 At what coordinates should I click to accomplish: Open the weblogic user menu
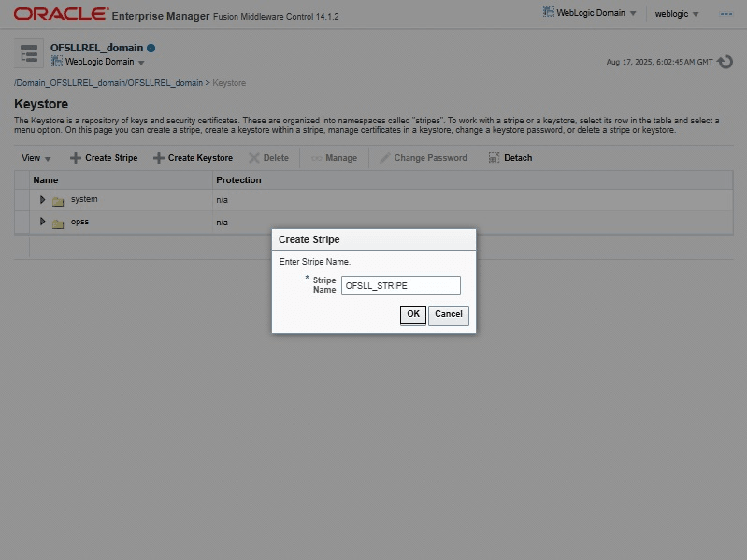click(677, 14)
